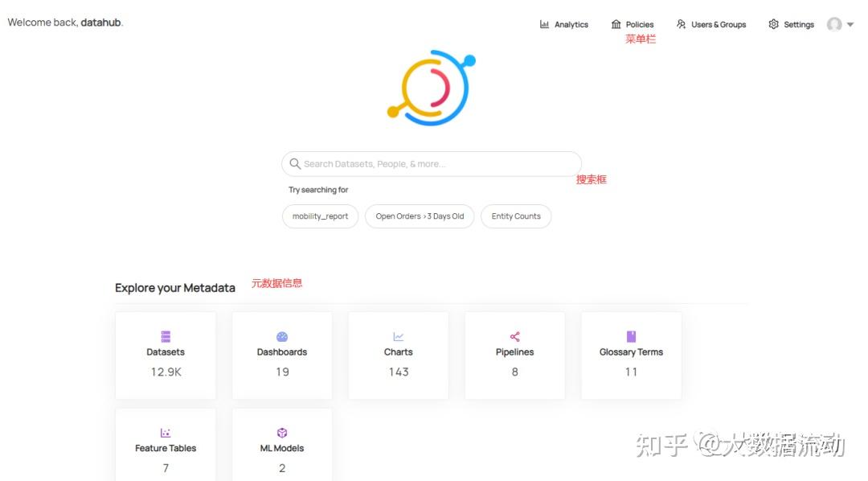Open the Datasets label
Image resolution: width=868 pixels, height=481 pixels.
click(x=166, y=351)
